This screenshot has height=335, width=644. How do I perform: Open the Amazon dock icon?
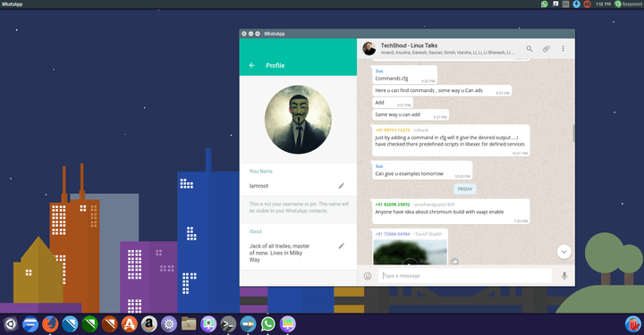149,324
